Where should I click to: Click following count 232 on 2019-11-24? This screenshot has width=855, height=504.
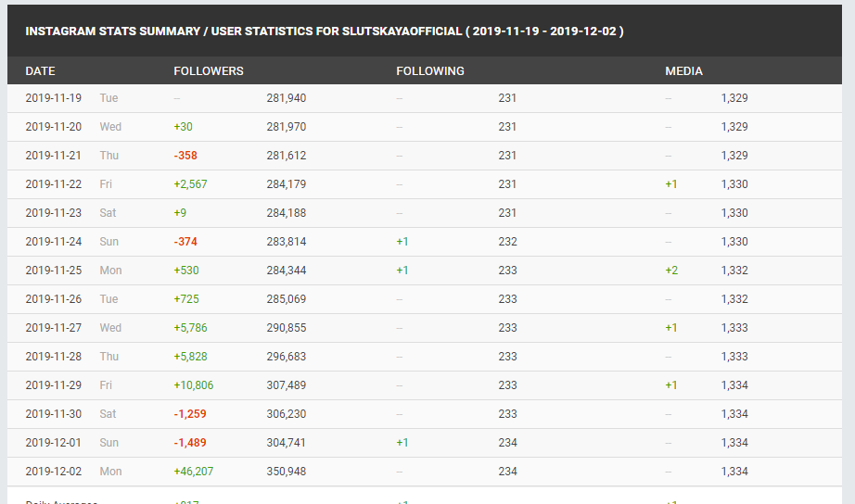(507, 242)
